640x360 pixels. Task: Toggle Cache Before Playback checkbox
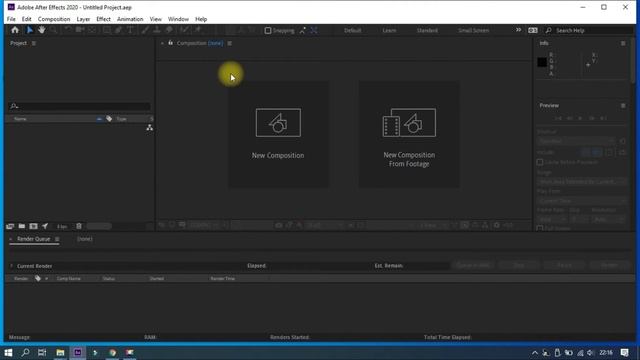(x=540, y=162)
